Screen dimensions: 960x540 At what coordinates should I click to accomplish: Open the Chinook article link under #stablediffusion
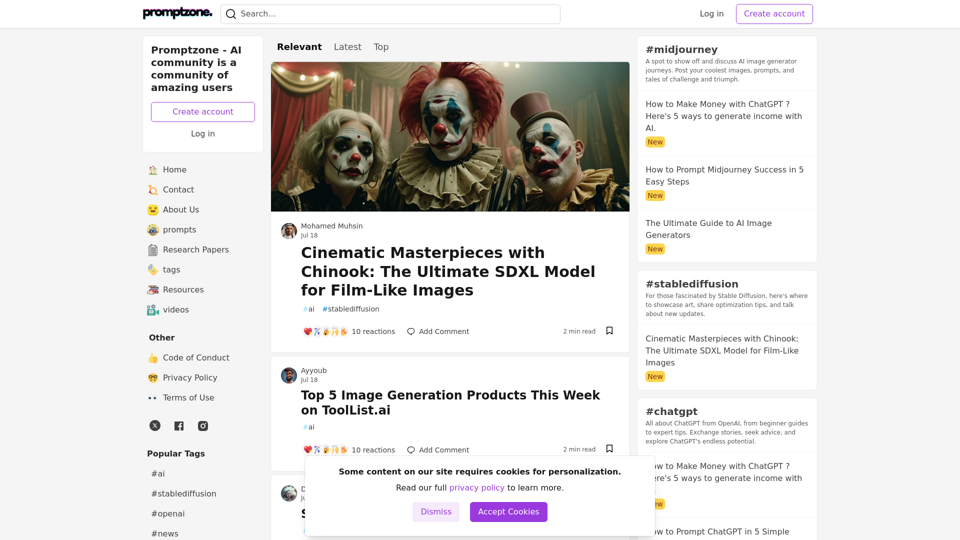pos(722,351)
